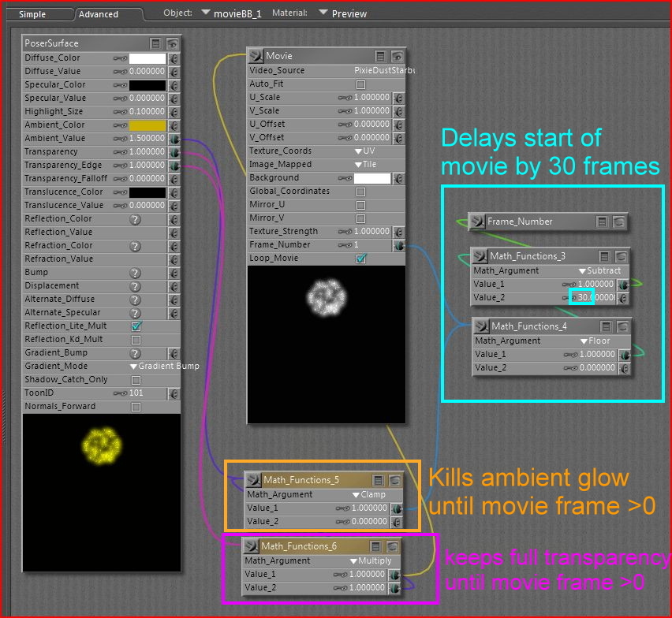Toggle Mirror_V checkbox
This screenshot has width=672, height=618.
[361, 218]
